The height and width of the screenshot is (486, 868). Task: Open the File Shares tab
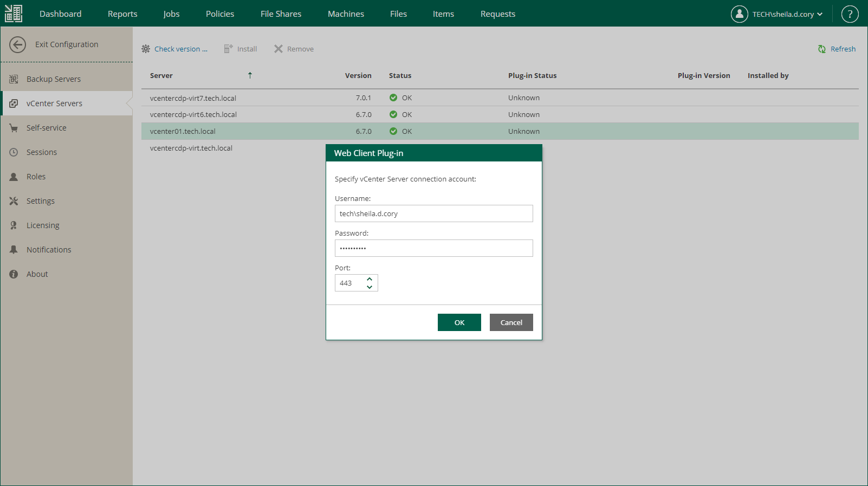281,14
